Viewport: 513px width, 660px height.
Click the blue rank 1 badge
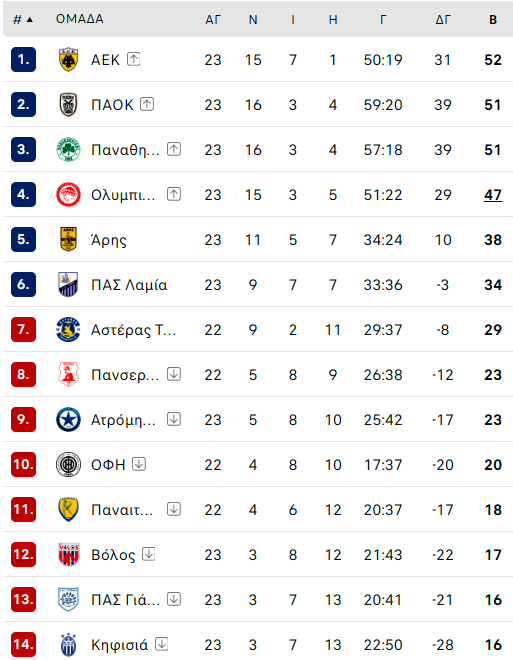(24, 60)
